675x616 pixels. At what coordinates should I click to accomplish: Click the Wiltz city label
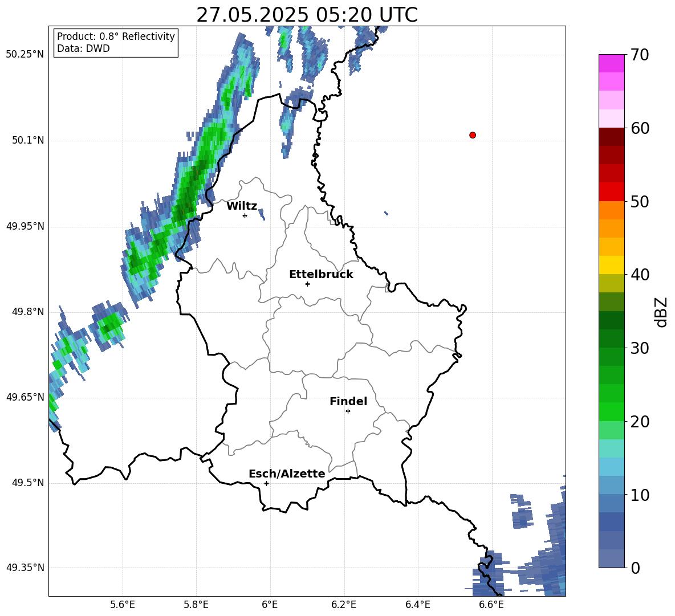[x=242, y=206]
